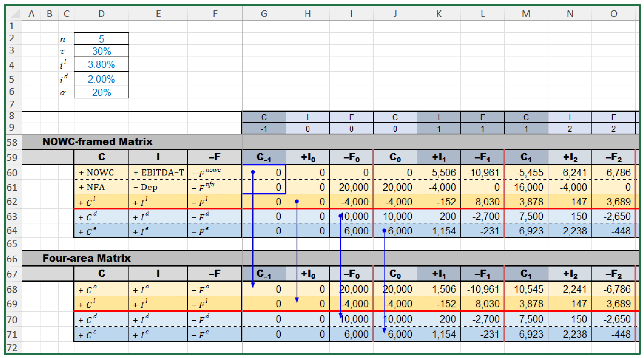Select the + EBITDA−T label cell
644x358 pixels.
pyautogui.click(x=158, y=172)
